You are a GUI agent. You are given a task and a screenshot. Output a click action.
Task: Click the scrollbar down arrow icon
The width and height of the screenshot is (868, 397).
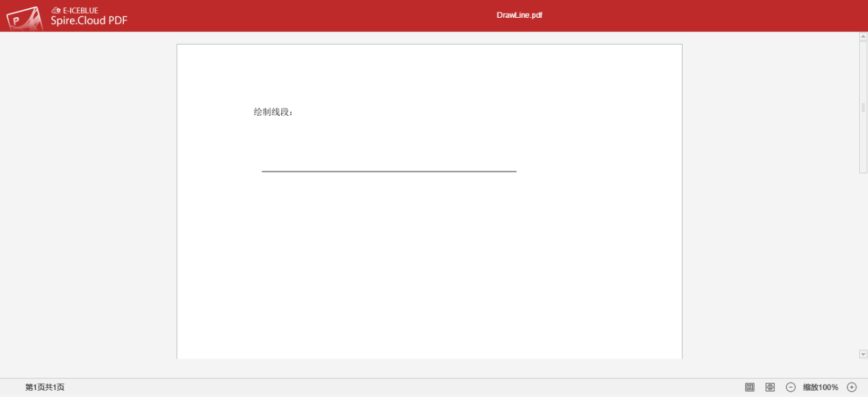[863, 354]
